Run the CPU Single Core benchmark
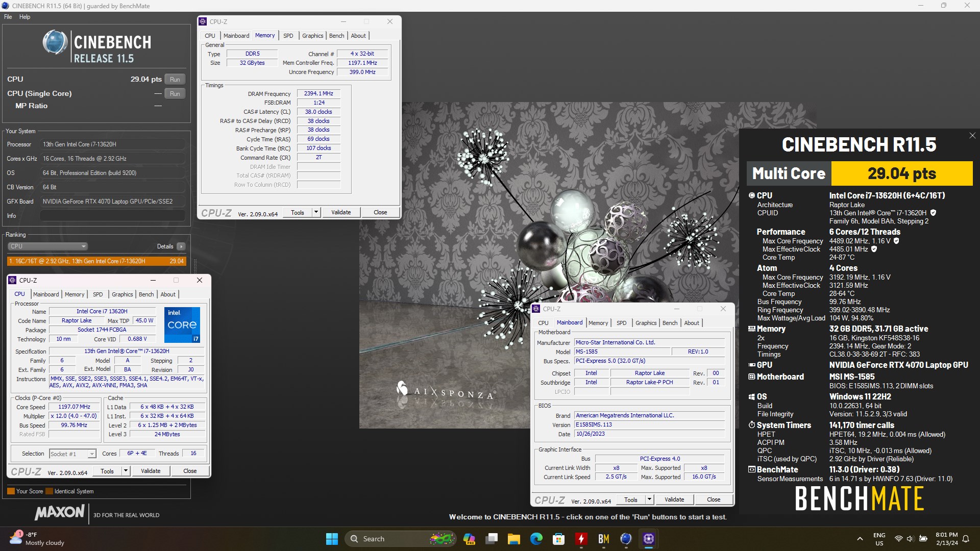 point(175,94)
